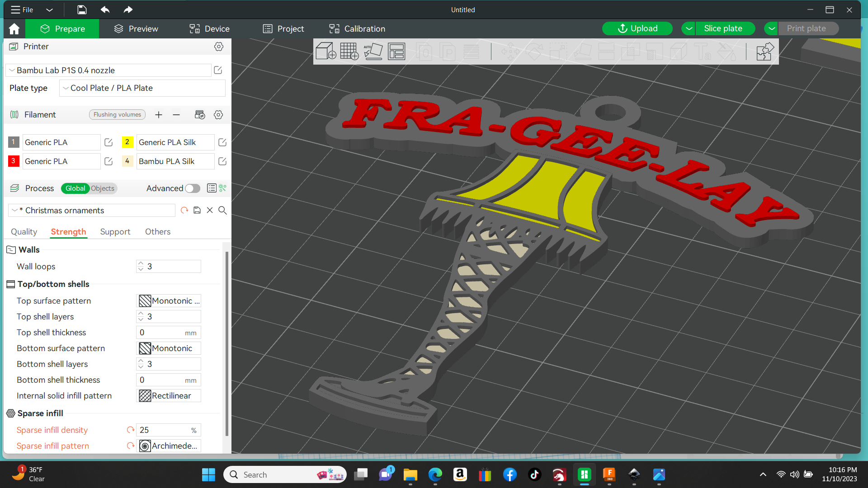Add a filament with plus icon

click(159, 115)
